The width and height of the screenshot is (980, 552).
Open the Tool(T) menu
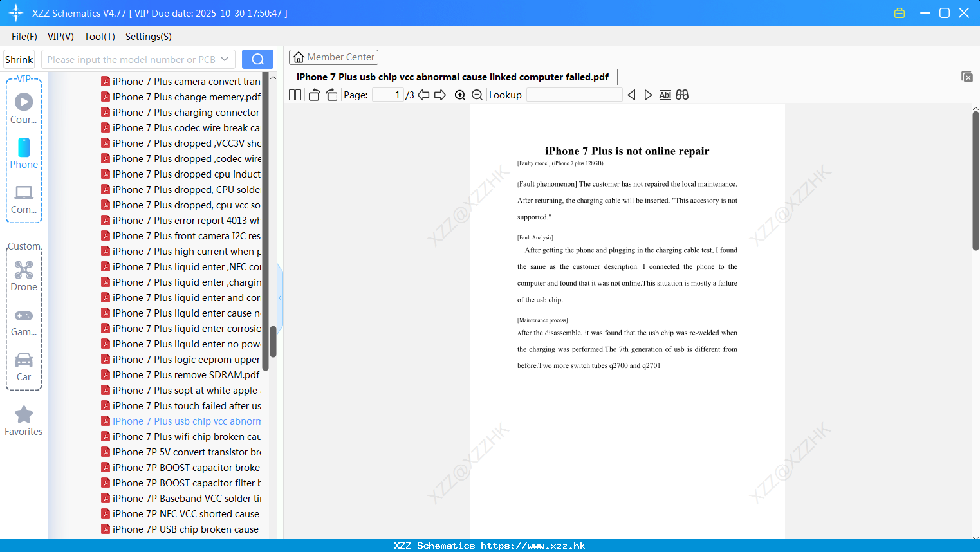[100, 37]
